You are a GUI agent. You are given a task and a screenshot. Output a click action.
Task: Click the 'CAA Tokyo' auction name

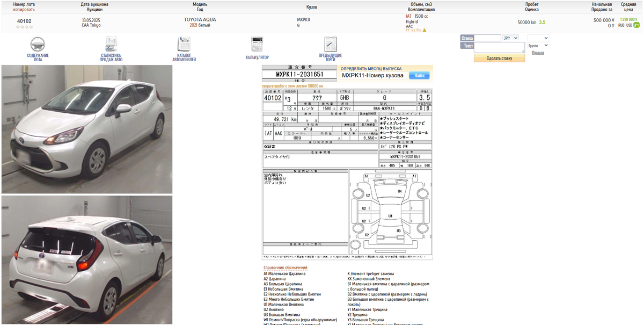(x=91, y=25)
